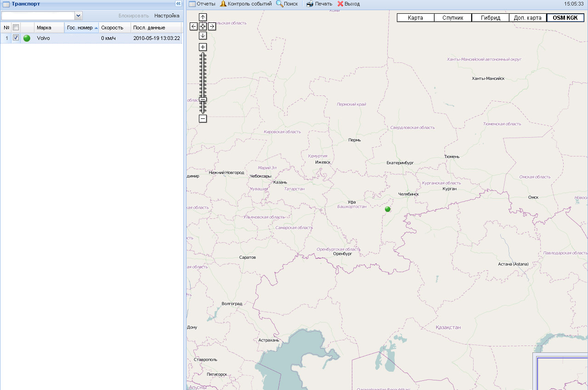Pan the map right with arrow icon

pyautogui.click(x=212, y=27)
